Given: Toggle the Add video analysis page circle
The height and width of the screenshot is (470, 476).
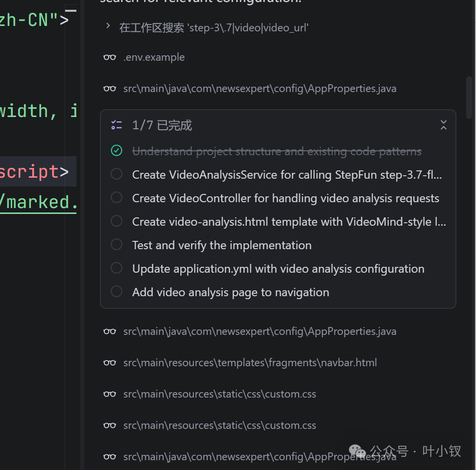Looking at the screenshot, I should tap(117, 292).
